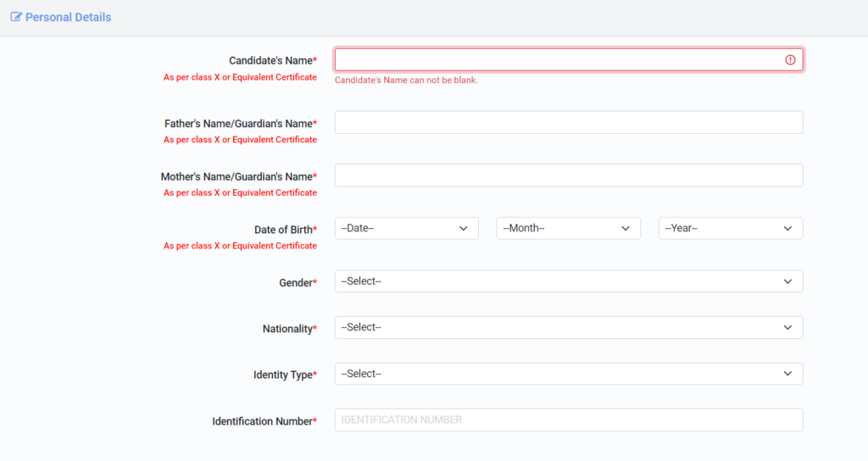Click the Personal Details section heading
The height and width of the screenshot is (461, 868).
[68, 17]
